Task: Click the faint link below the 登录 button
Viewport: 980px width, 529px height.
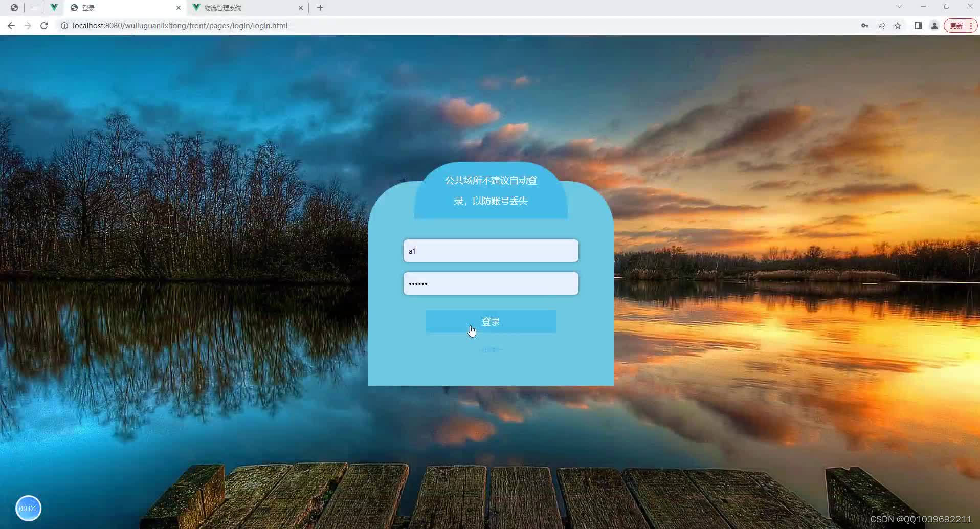Action: pyautogui.click(x=491, y=350)
